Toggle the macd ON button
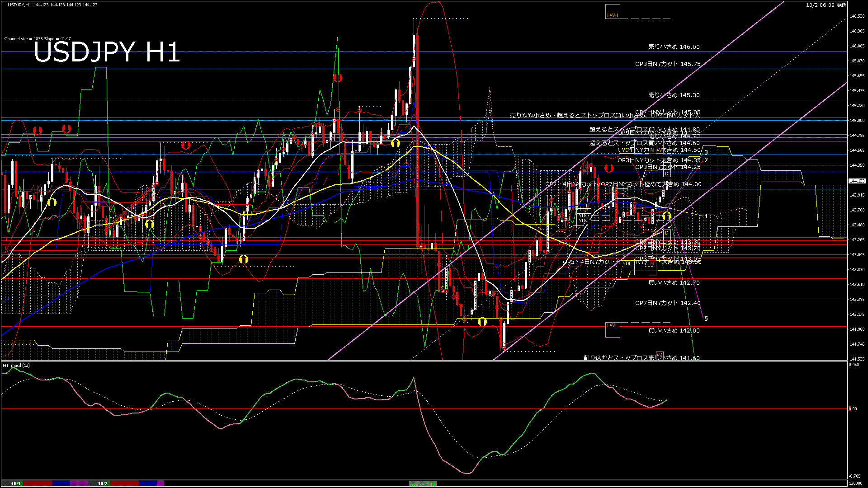This screenshot has height=488, width=868. coord(423,484)
